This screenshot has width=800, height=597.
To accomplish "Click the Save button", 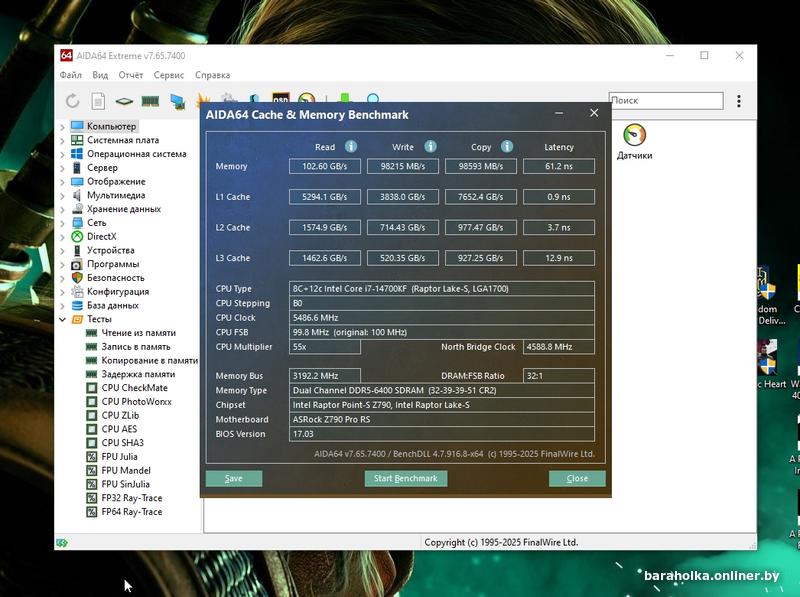I will tap(234, 478).
